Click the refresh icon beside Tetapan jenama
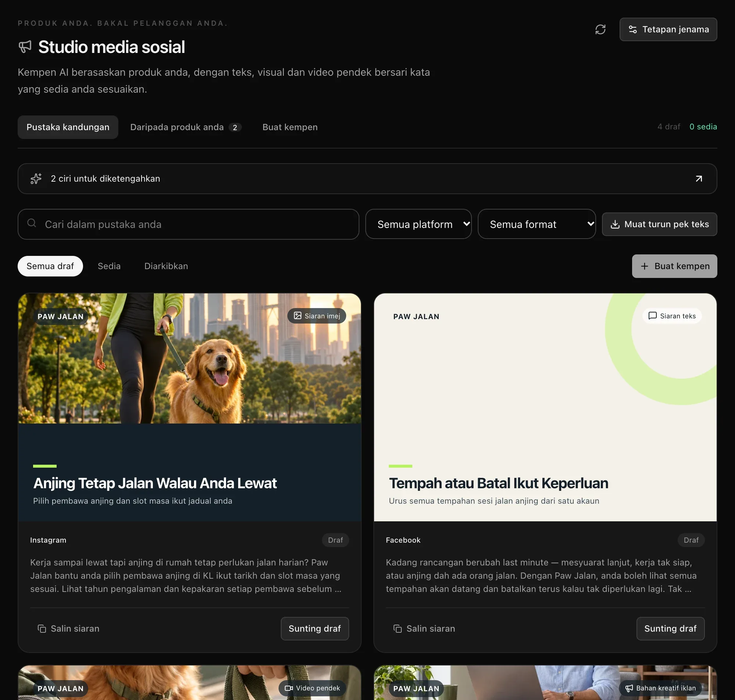 point(600,29)
